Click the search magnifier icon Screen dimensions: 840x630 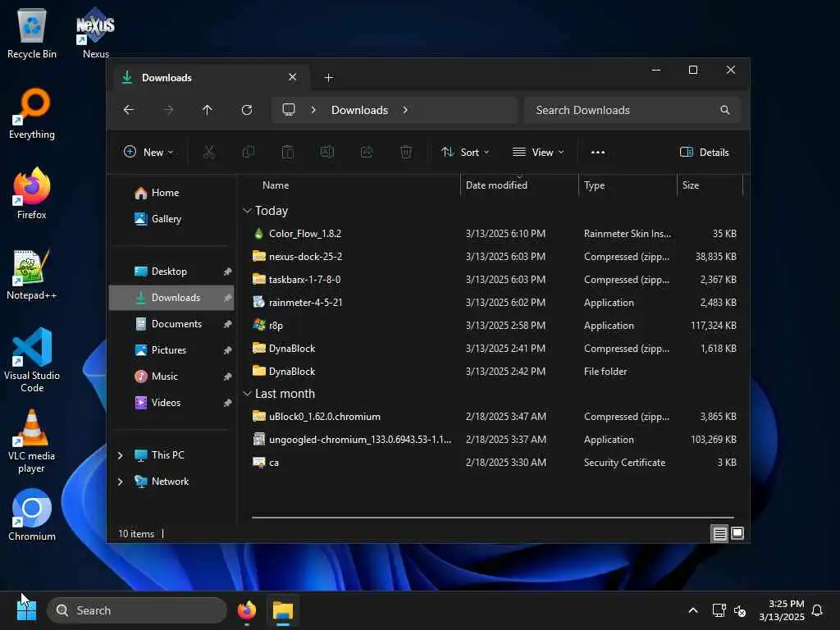[725, 110]
